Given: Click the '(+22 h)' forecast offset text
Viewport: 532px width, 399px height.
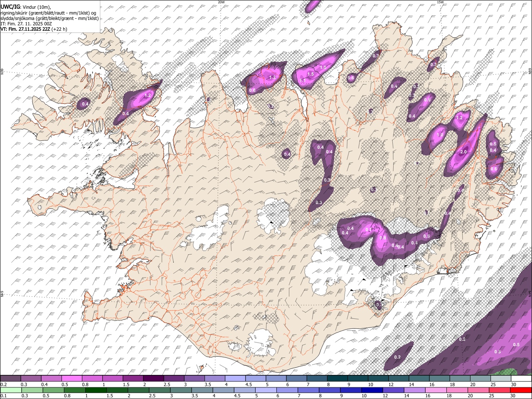Looking at the screenshot, I should tap(60, 29).
